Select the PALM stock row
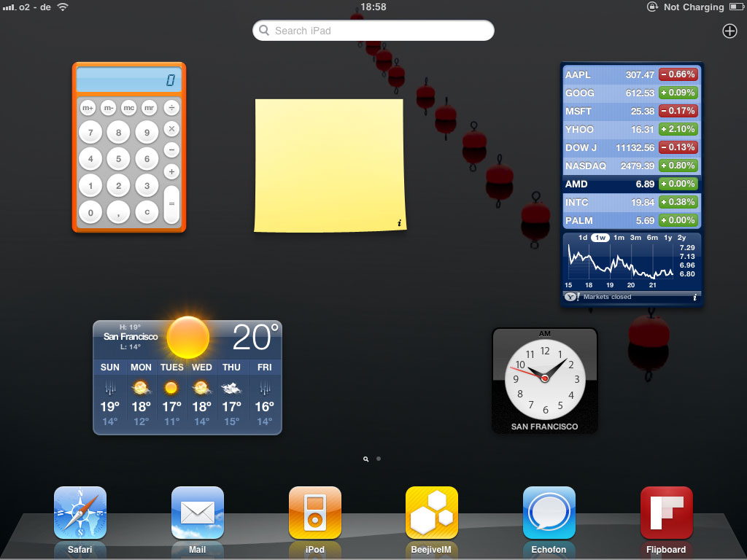 [632, 220]
